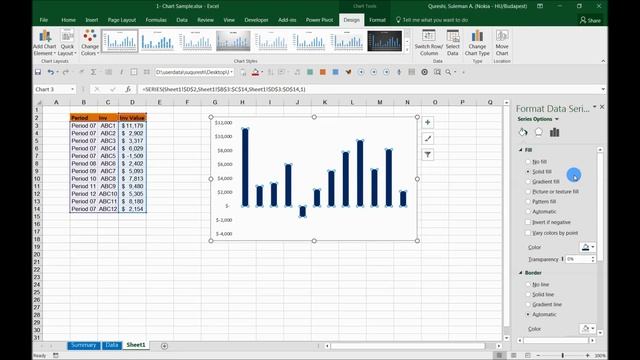Open the Format chart tools tab
640x360 pixels.
point(377,20)
